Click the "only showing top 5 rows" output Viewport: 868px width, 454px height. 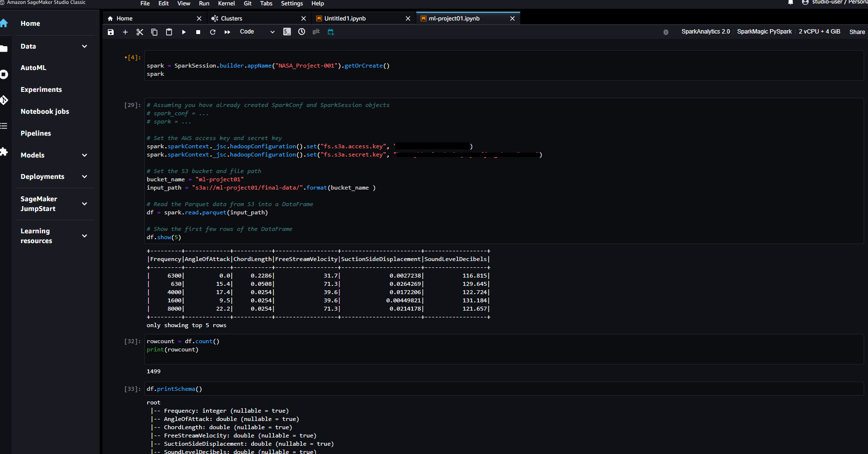coord(187,325)
